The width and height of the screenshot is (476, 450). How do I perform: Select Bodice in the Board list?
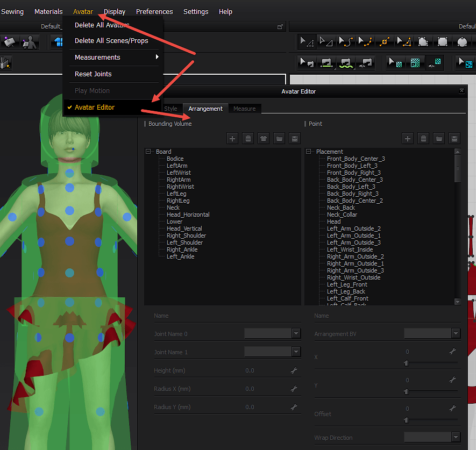click(175, 159)
